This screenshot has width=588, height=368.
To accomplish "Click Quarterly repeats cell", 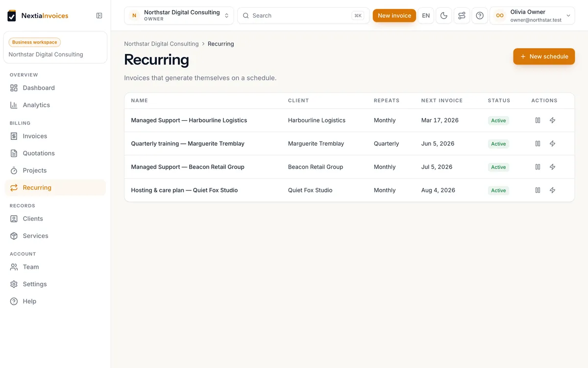I will [x=387, y=144].
